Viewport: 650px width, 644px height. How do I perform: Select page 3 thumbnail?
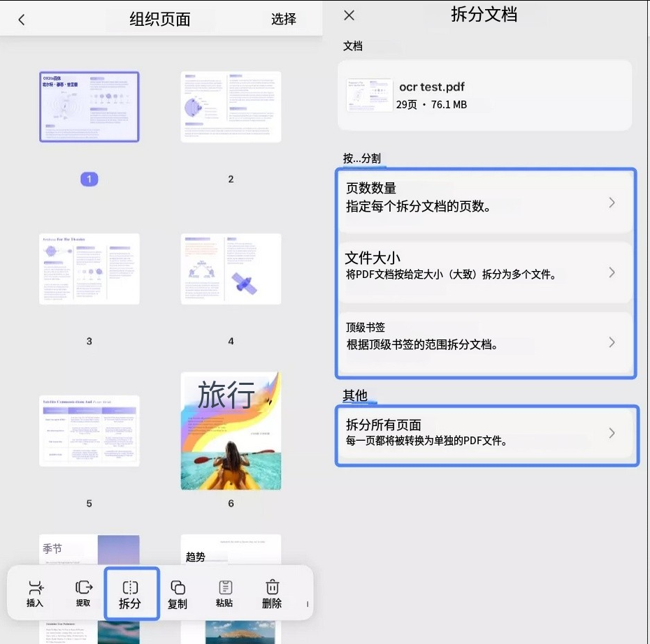89,269
